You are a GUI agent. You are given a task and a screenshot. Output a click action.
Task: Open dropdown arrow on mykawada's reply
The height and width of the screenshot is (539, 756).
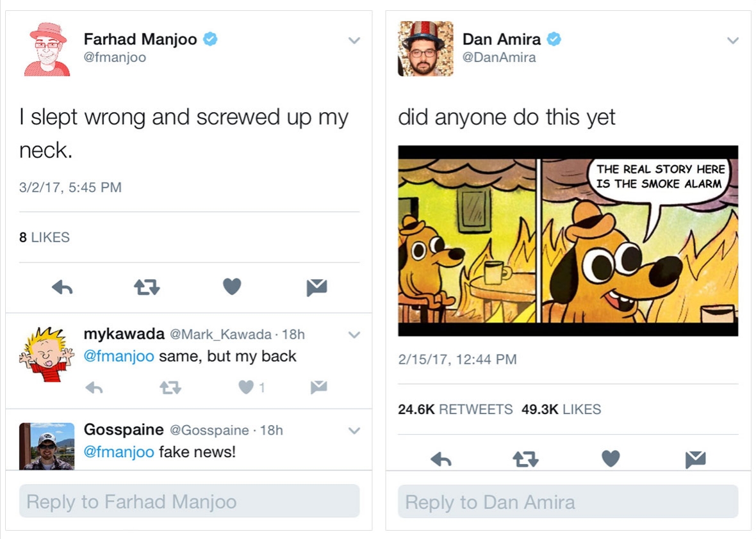click(x=354, y=335)
